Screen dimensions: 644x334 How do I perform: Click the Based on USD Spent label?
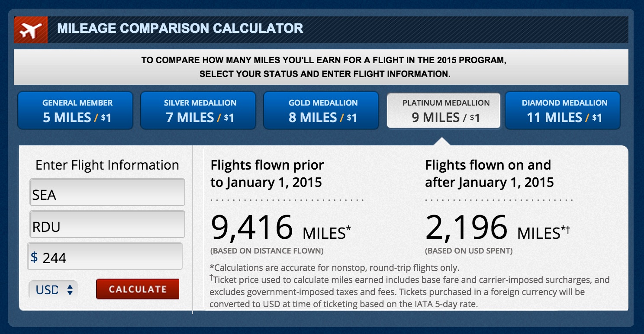click(469, 251)
